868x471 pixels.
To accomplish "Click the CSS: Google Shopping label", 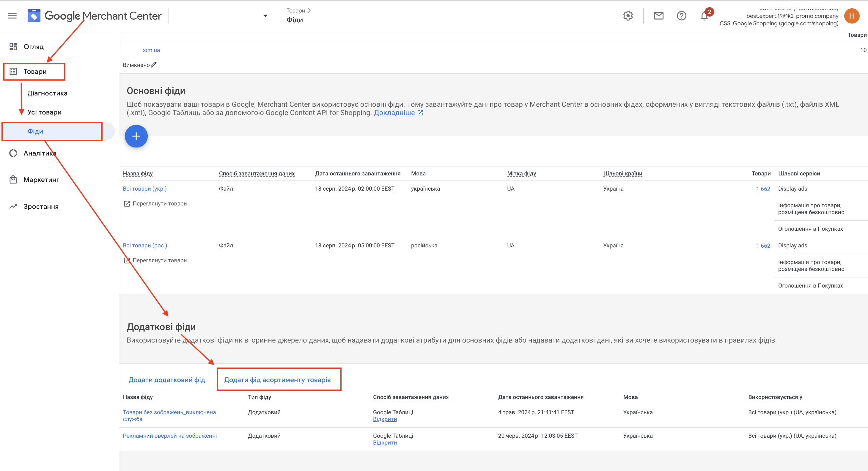I will tap(779, 23).
